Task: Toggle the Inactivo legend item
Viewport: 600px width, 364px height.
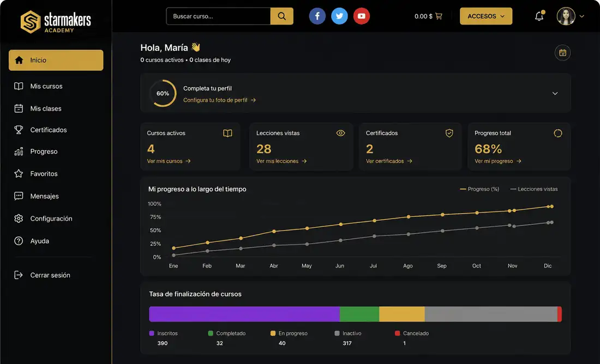Action: click(x=348, y=333)
